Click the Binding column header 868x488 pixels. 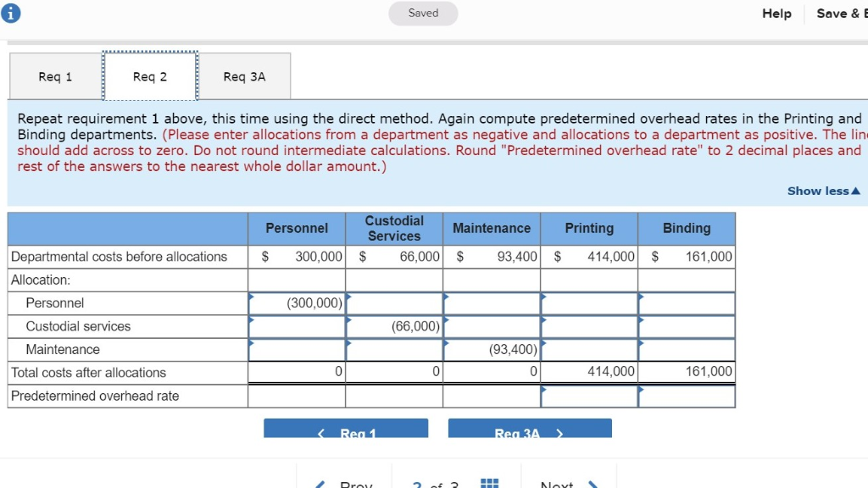(x=687, y=229)
